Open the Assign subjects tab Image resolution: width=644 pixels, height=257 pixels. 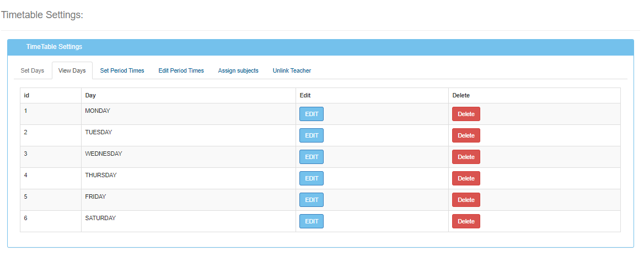tap(238, 70)
